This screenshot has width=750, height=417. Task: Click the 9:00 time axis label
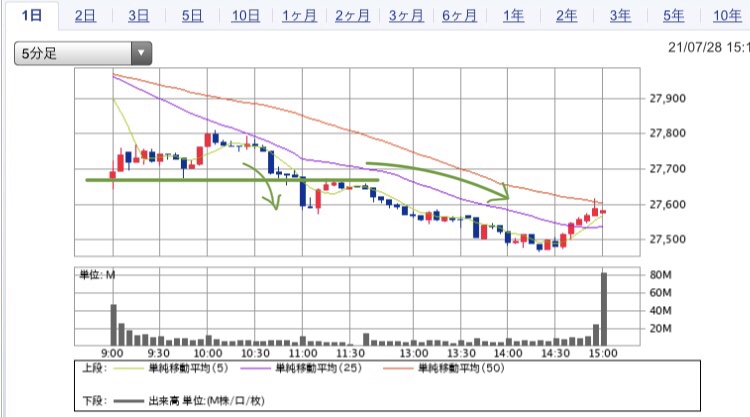pos(112,353)
